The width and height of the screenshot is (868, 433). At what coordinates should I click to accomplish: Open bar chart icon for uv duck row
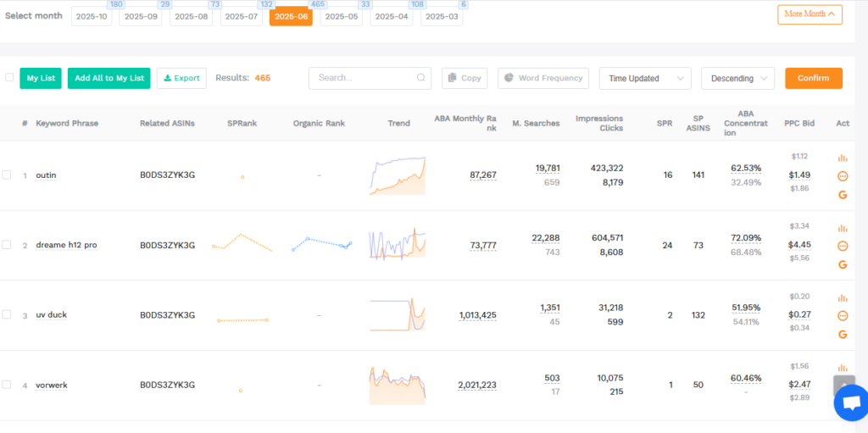pos(843,297)
